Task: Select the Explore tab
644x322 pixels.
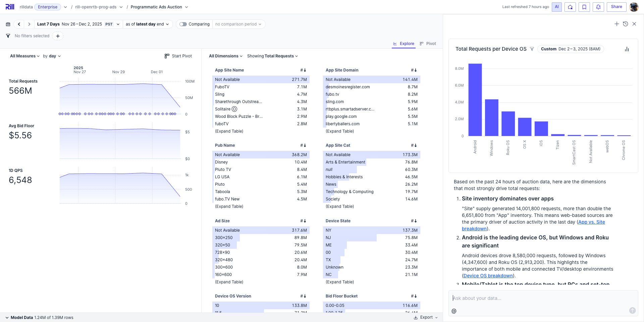Action: [404, 44]
